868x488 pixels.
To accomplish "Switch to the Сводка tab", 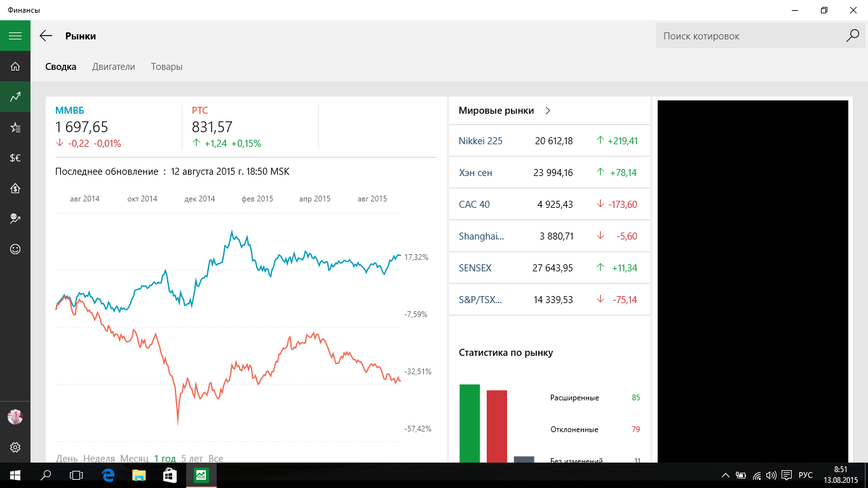I will tap(61, 67).
